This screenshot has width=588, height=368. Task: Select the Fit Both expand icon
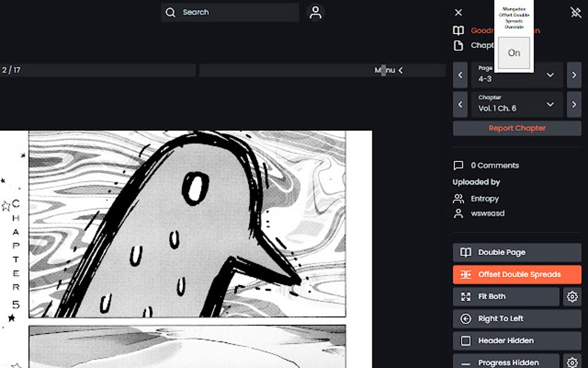click(465, 296)
